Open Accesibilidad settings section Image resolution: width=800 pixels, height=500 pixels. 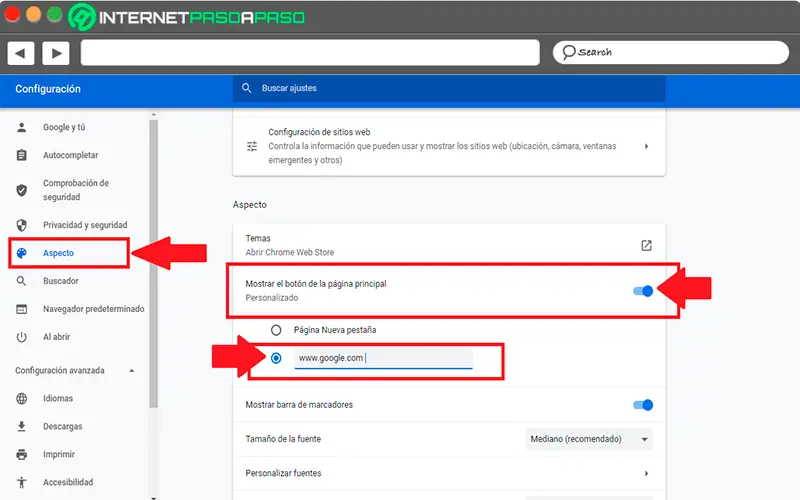pyautogui.click(x=68, y=482)
